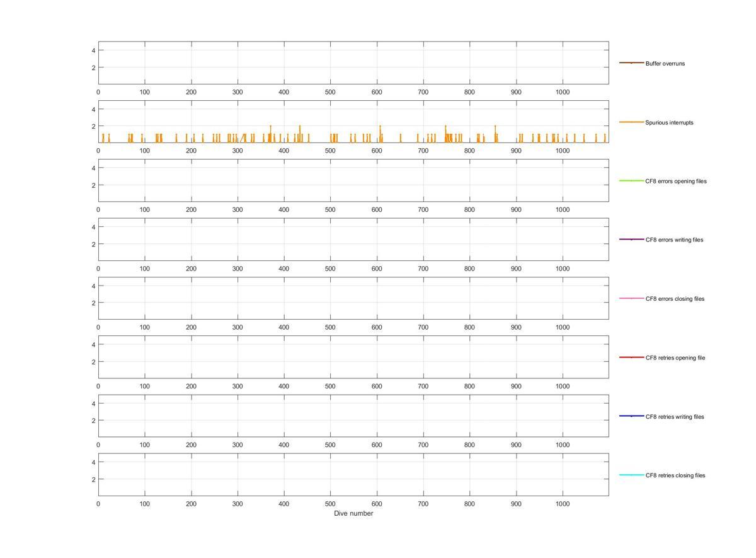Viewport: 756px width, 558px height.
Task: Select the 'CF8 retries writing files' legend text
Action: (675, 417)
